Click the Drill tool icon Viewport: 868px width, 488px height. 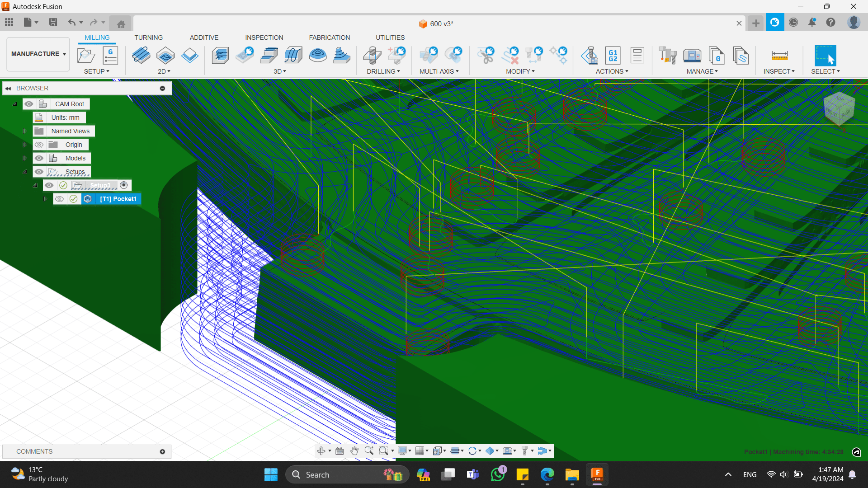pyautogui.click(x=373, y=56)
